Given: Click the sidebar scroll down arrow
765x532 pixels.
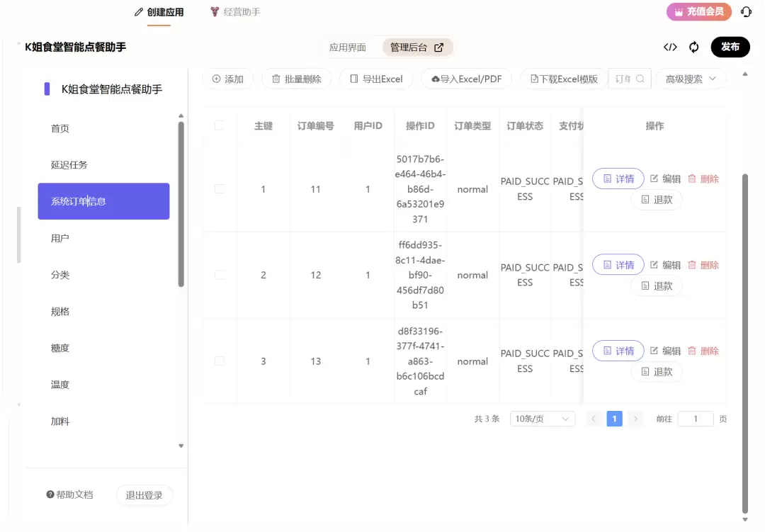Looking at the screenshot, I should (x=181, y=446).
